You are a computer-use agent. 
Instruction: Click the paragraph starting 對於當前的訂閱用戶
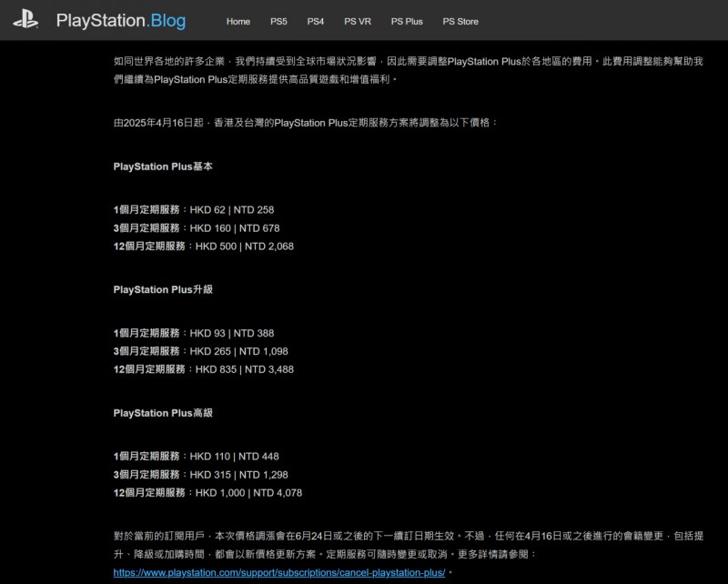point(408,554)
